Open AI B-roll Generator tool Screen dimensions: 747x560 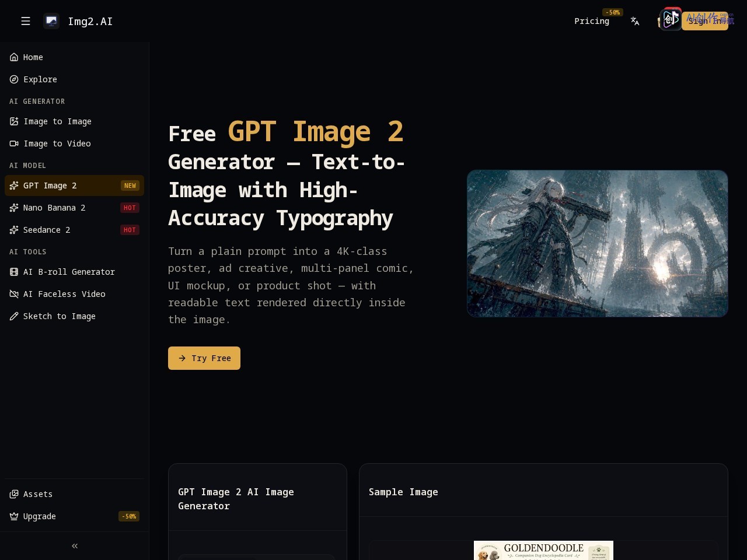(x=74, y=272)
